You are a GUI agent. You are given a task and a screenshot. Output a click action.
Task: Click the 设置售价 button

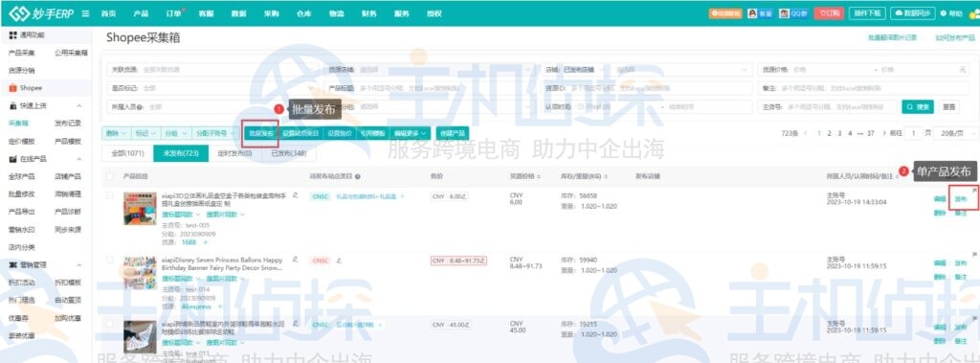click(340, 133)
